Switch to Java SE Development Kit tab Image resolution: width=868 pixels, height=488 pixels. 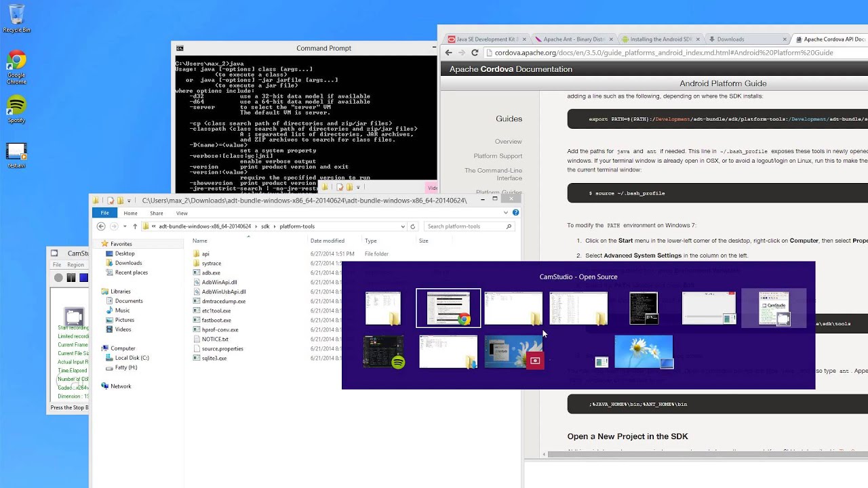point(486,39)
